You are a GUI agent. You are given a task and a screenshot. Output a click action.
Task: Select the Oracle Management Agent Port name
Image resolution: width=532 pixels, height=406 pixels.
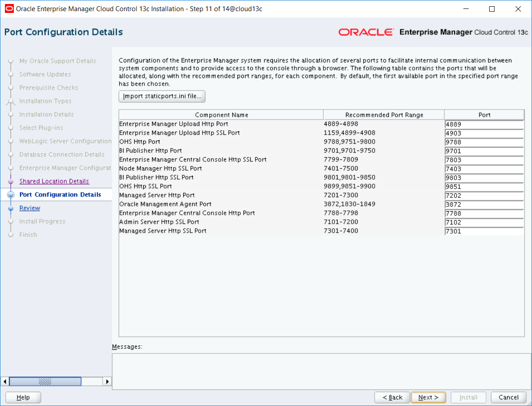pyautogui.click(x=165, y=204)
